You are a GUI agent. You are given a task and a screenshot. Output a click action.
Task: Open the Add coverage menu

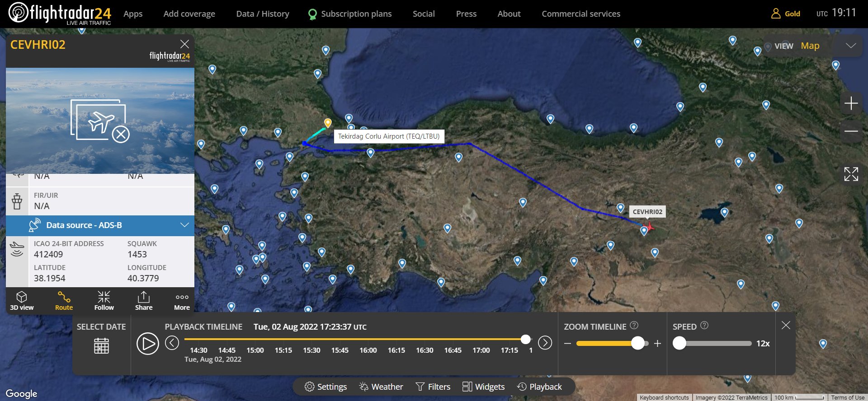click(189, 14)
